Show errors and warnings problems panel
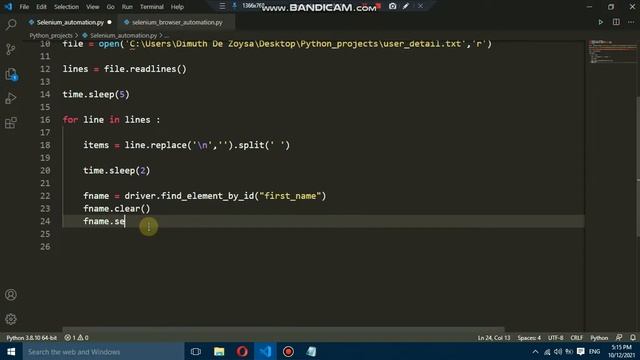Image resolution: width=640 pixels, height=360 pixels. [x=77, y=338]
